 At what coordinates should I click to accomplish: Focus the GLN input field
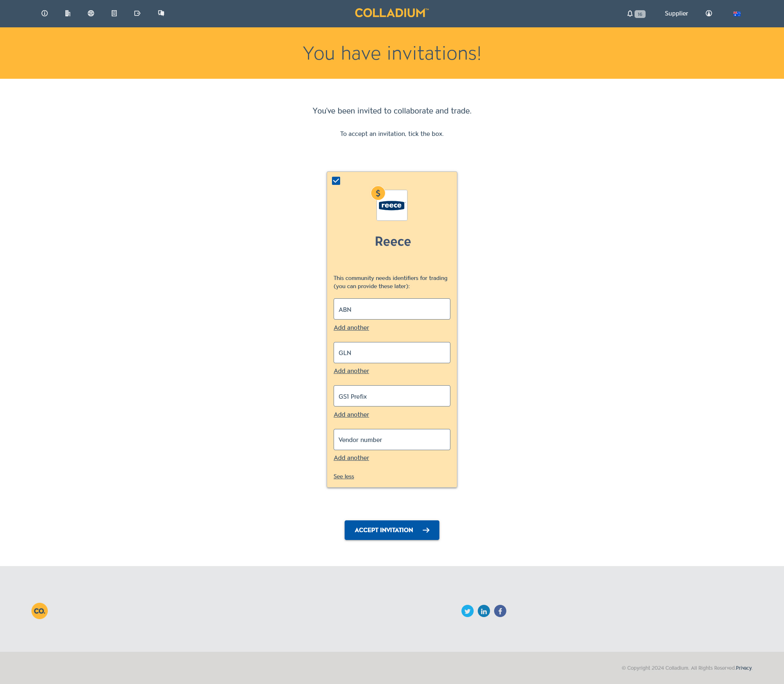coord(392,353)
